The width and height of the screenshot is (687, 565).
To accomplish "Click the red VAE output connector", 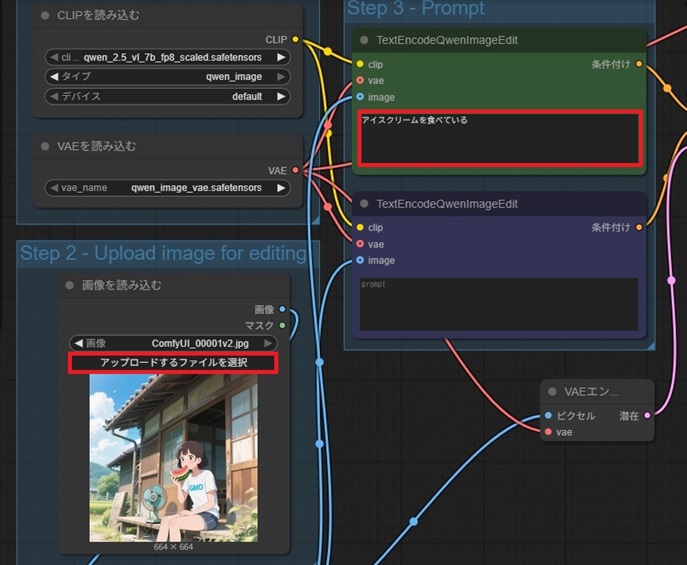I will 295,171.
